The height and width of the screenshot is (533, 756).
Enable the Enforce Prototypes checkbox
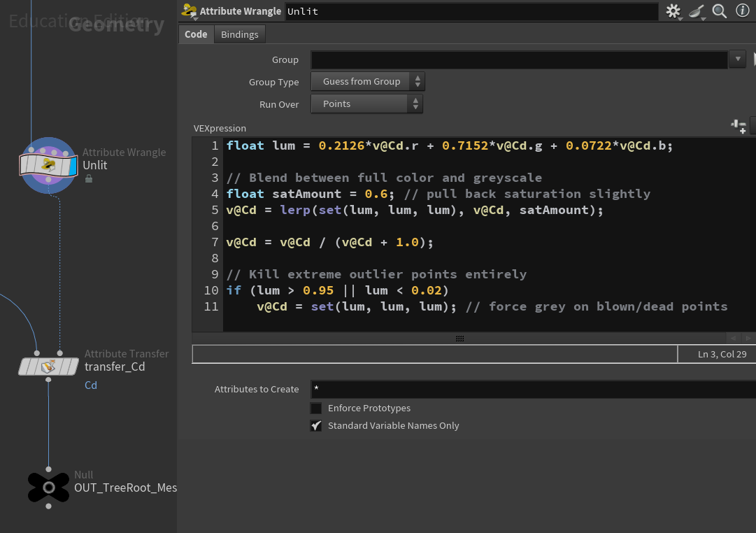(316, 408)
